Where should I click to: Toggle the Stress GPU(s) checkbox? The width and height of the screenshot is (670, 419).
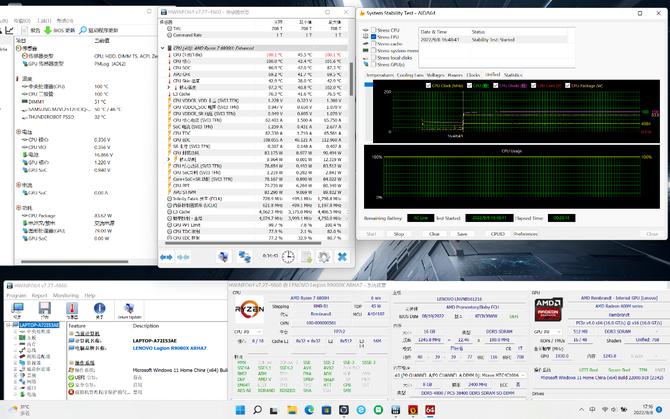(375, 62)
